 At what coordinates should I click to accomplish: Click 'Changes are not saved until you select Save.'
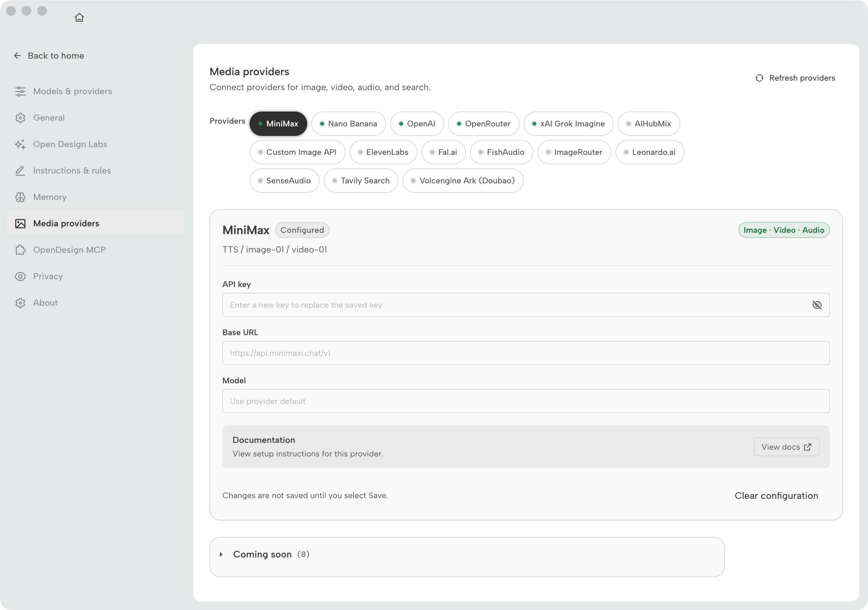point(305,495)
